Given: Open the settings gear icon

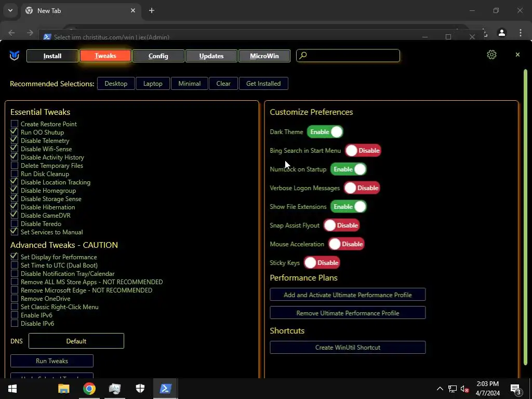Looking at the screenshot, I should tap(491, 55).
